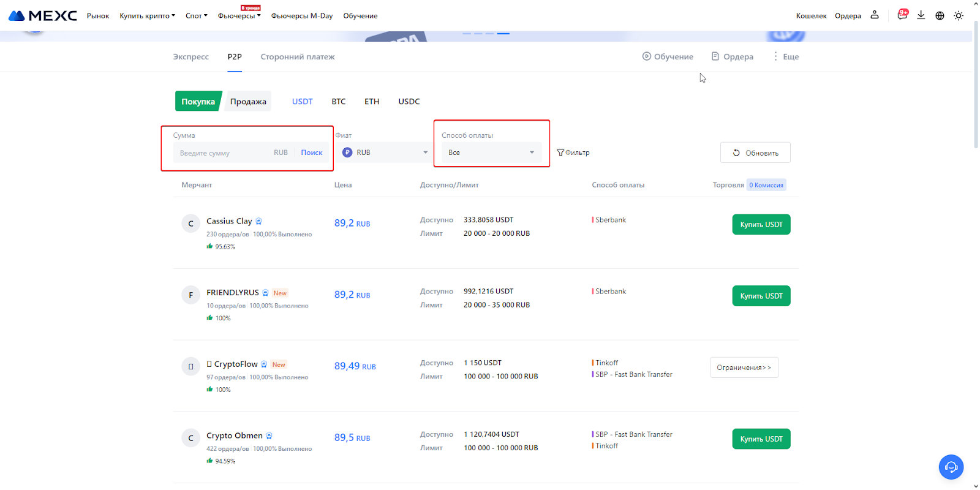The width and height of the screenshot is (980, 490).
Task: Click the Обновить refresh button
Action: pos(755,153)
